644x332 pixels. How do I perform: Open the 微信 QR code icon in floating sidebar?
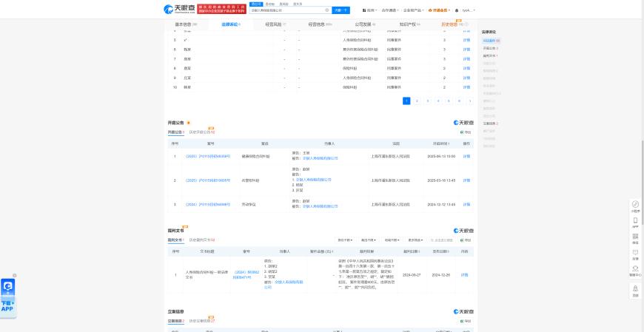[x=635, y=238]
